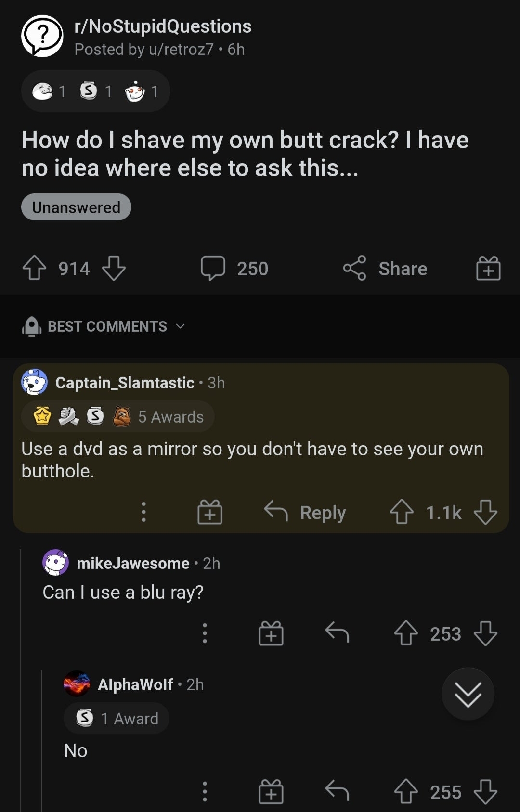
Task: Downvote the main post
Action: coord(114,268)
